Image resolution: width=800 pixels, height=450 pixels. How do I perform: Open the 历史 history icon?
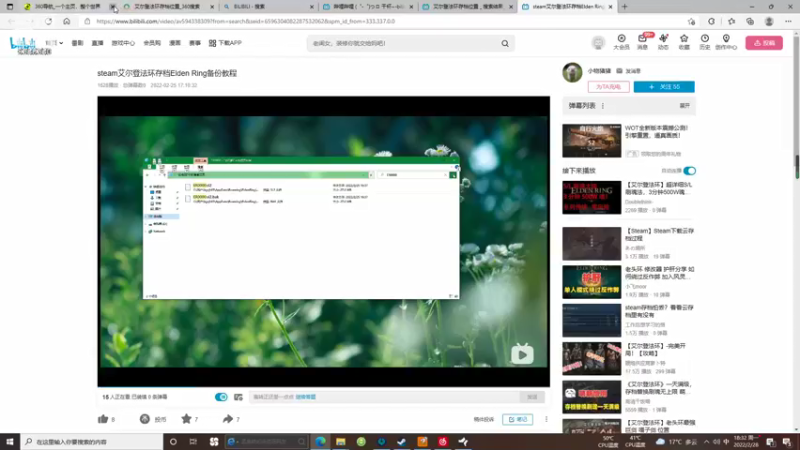(x=705, y=42)
